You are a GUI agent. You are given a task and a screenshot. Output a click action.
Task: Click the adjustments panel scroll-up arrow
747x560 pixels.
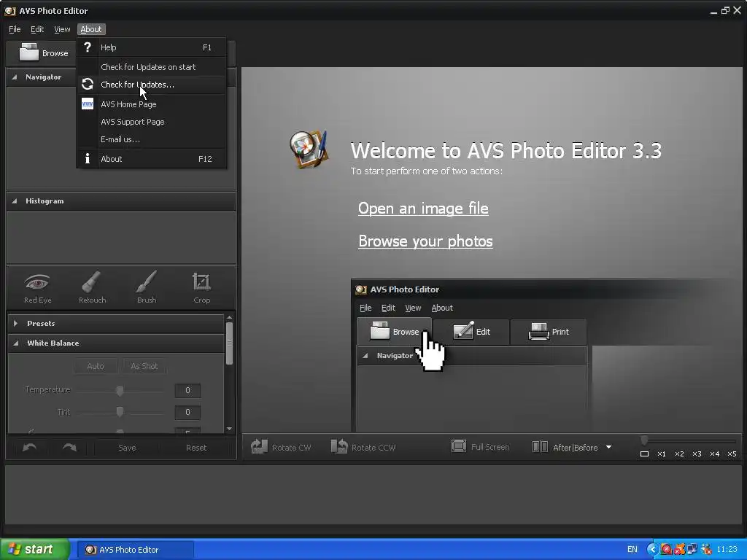tap(229, 317)
